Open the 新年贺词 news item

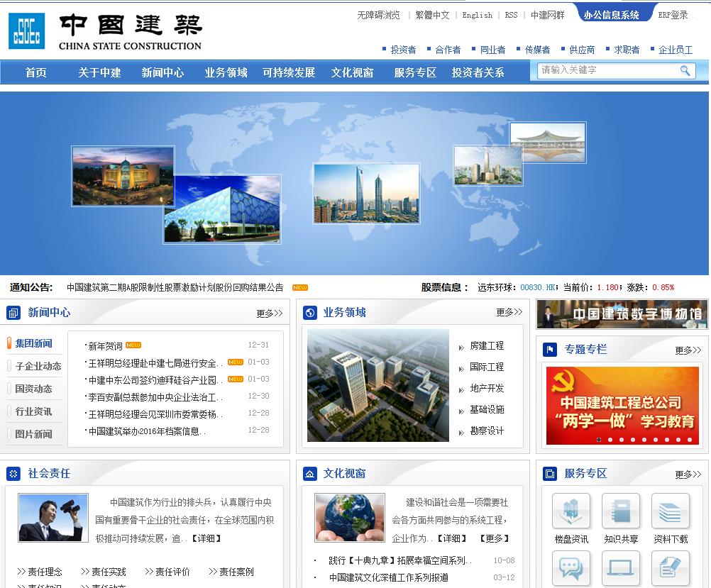[x=105, y=346]
